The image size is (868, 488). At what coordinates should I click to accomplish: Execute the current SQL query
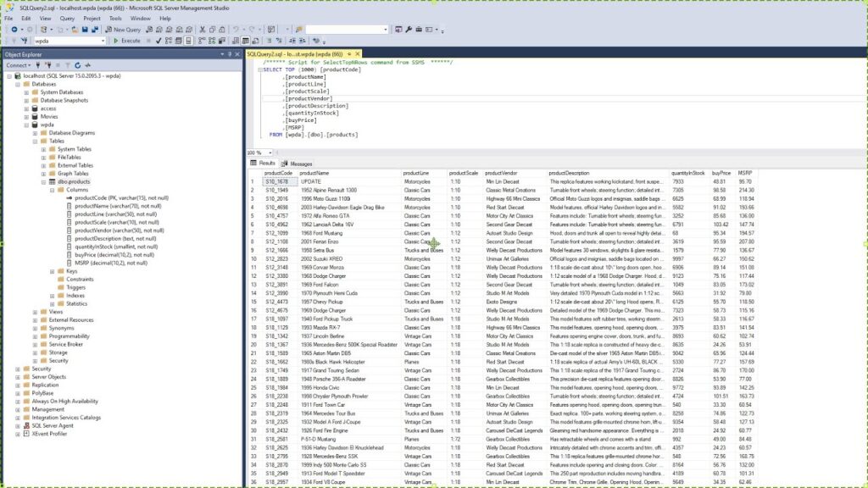point(127,41)
